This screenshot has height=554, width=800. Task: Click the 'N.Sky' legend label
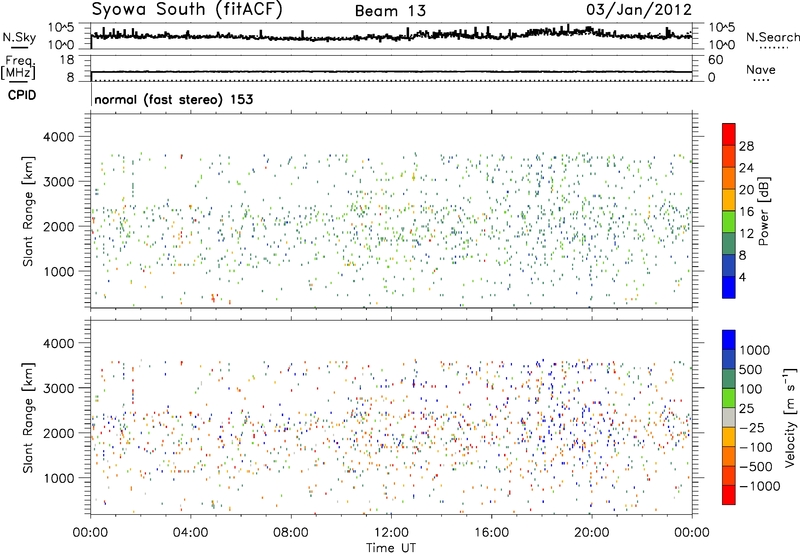pyautogui.click(x=19, y=37)
